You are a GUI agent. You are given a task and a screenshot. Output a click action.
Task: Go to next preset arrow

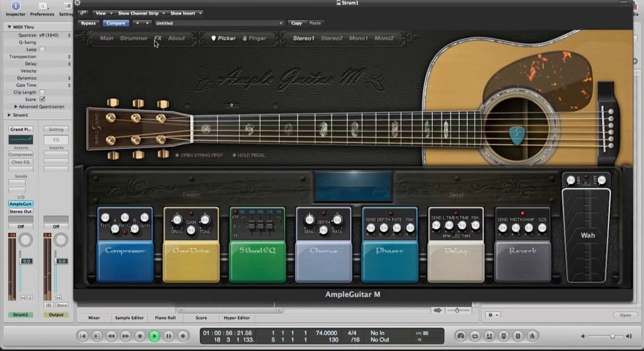147,23
